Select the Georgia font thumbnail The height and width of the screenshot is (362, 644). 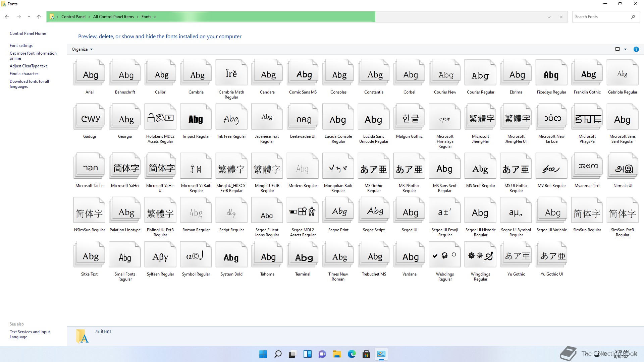[x=125, y=117]
